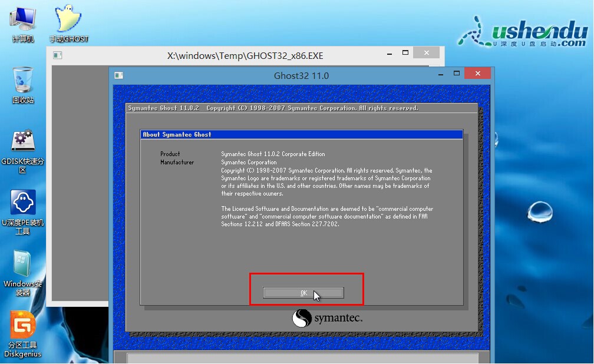Viewport: 594px width, 364px height.
Task: Select the GDISK快速分区 desktop icon
Action: point(23,151)
